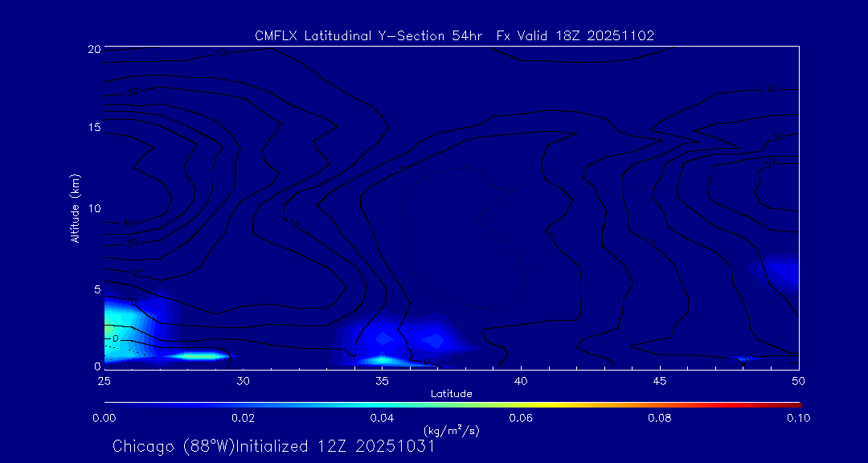Click the 0.00 colorbar tick label
Image resolution: width=868 pixels, height=463 pixels.
pyautogui.click(x=103, y=418)
